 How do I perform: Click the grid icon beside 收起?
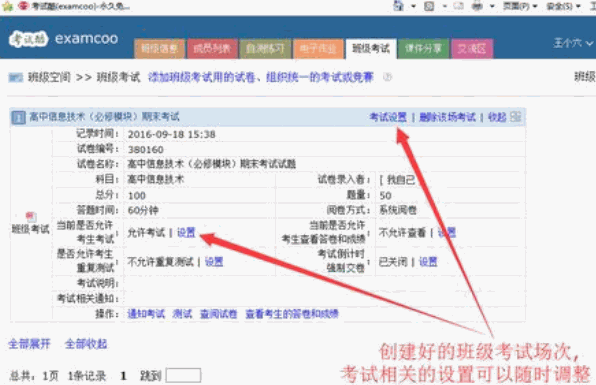(x=515, y=117)
